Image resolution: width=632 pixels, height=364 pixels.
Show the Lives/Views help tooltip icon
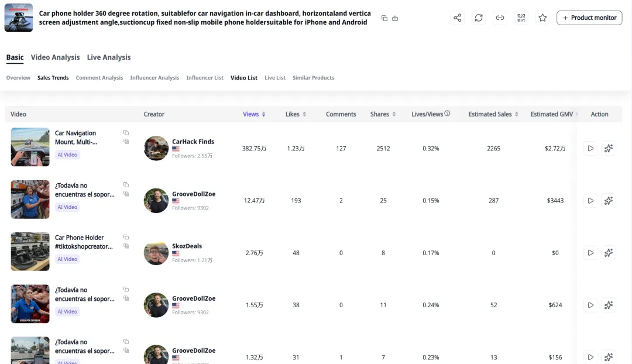click(x=447, y=114)
